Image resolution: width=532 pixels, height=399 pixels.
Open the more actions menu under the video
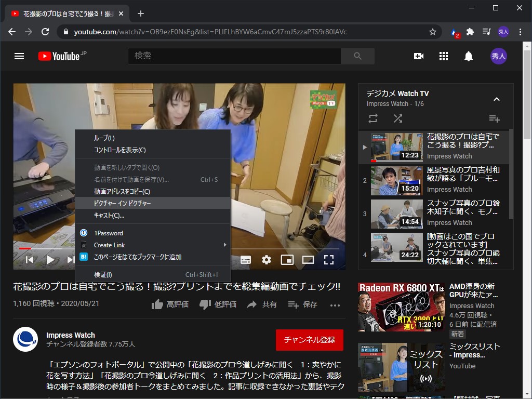[335, 305]
